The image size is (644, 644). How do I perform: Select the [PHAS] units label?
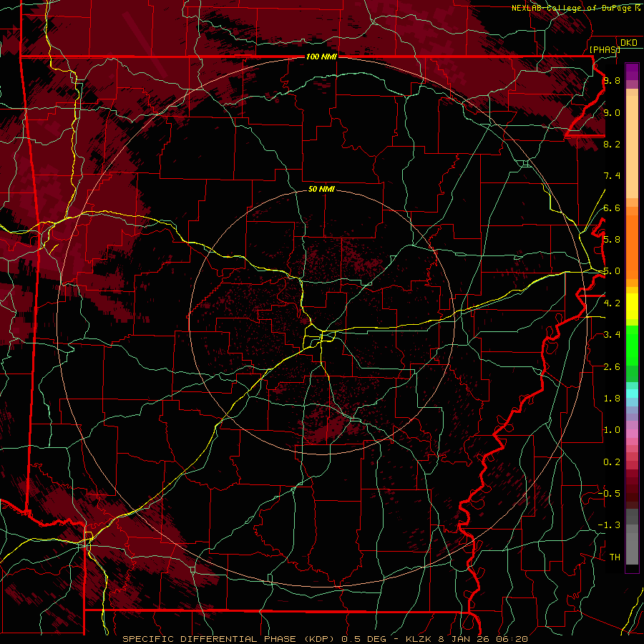[x=604, y=49]
